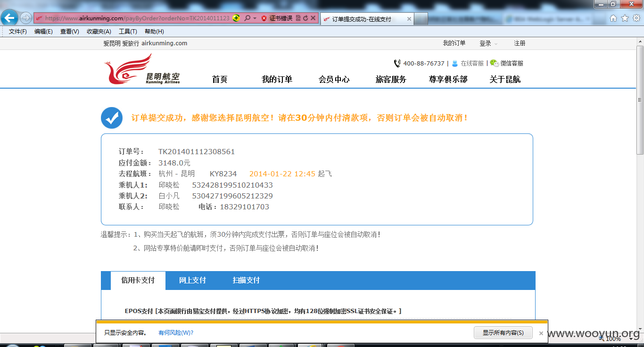Screen dimensions: 644x347
Task: Expand the 登录 dropdown in top bar
Action: coord(488,43)
